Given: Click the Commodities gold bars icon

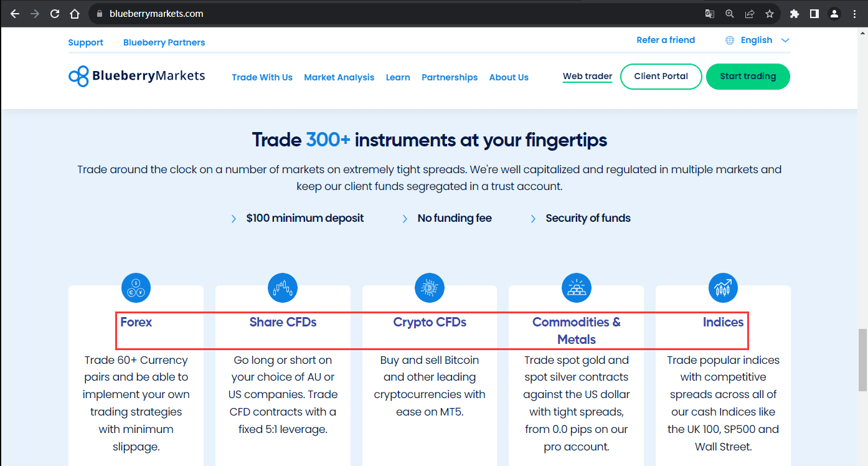Looking at the screenshot, I should [x=576, y=288].
